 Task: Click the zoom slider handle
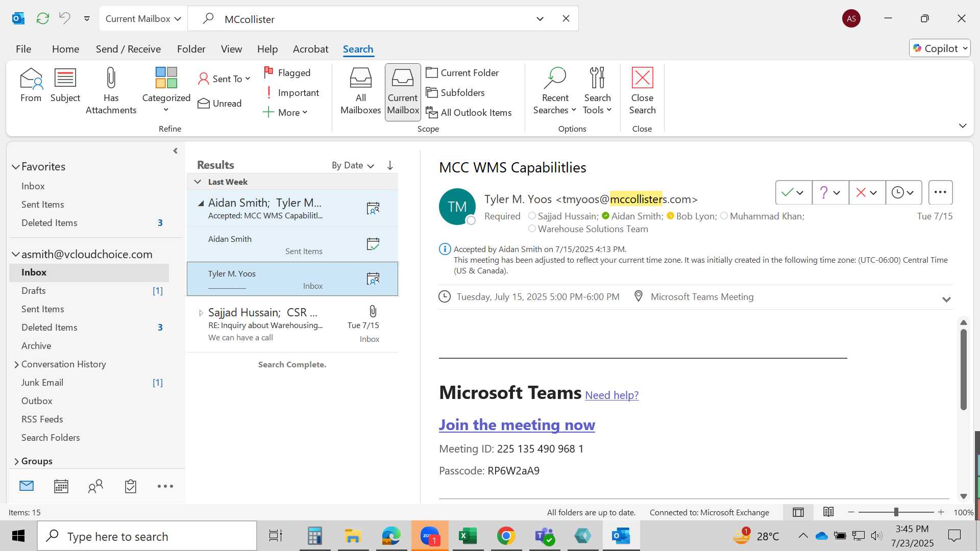coord(896,512)
